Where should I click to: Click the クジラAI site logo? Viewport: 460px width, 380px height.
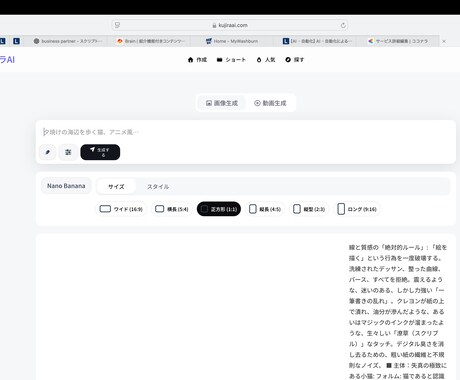7,60
